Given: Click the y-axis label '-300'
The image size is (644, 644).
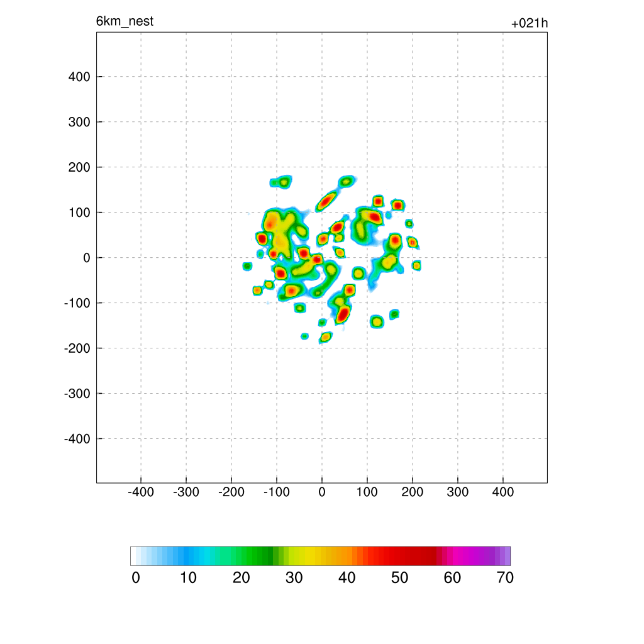Looking at the screenshot, I should pyautogui.click(x=77, y=394).
